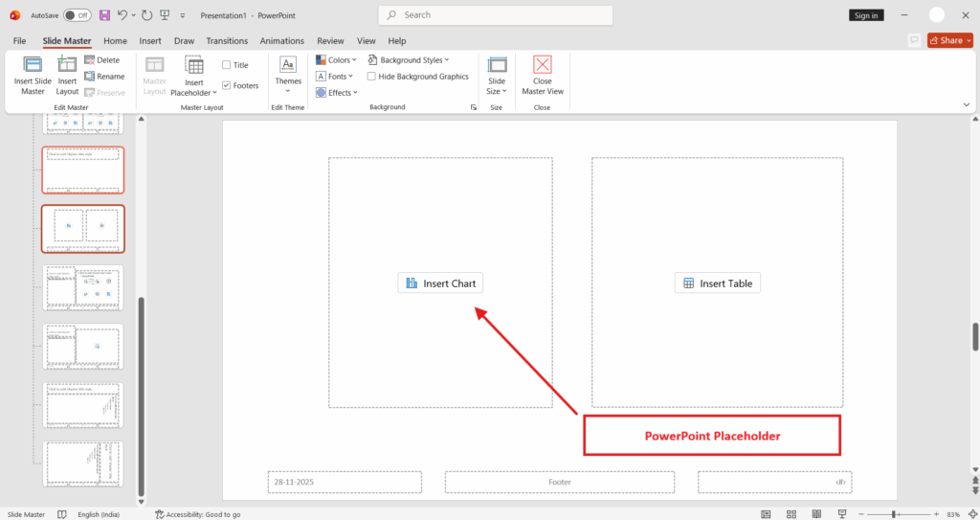Click the Insert Chart placeholder icon
Viewport: 980px width, 520px height.
(412, 283)
